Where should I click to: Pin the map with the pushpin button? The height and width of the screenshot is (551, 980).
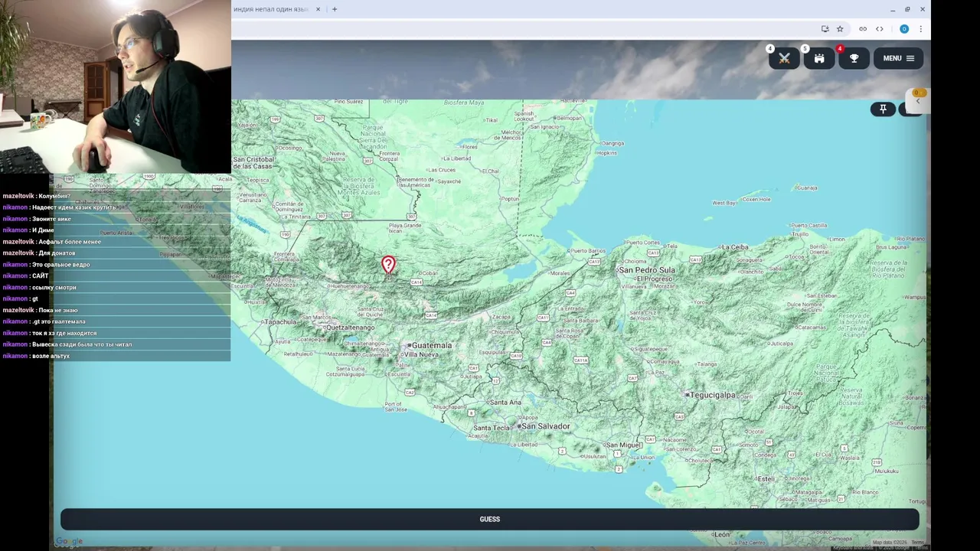click(x=883, y=109)
